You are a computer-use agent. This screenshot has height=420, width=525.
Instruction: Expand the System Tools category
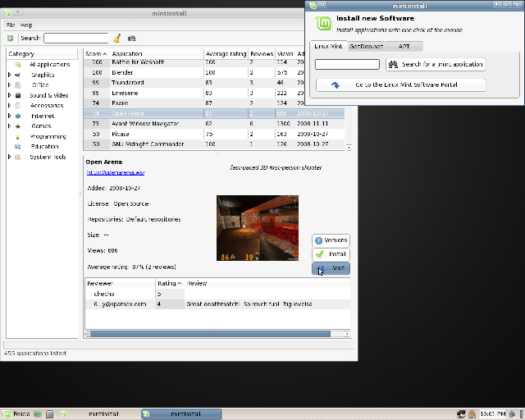tap(10, 157)
